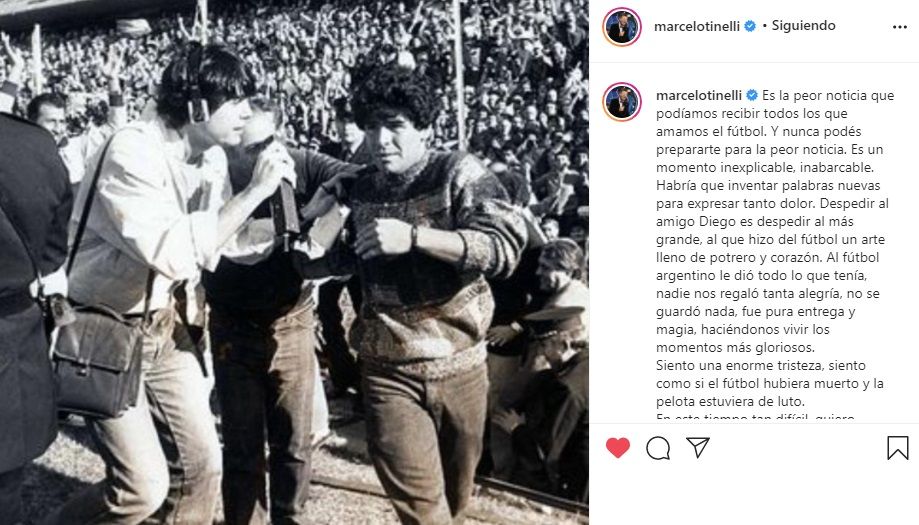The image size is (919, 525).
Task: Open marcelotinelli username in caption
Action: pyautogui.click(x=699, y=95)
